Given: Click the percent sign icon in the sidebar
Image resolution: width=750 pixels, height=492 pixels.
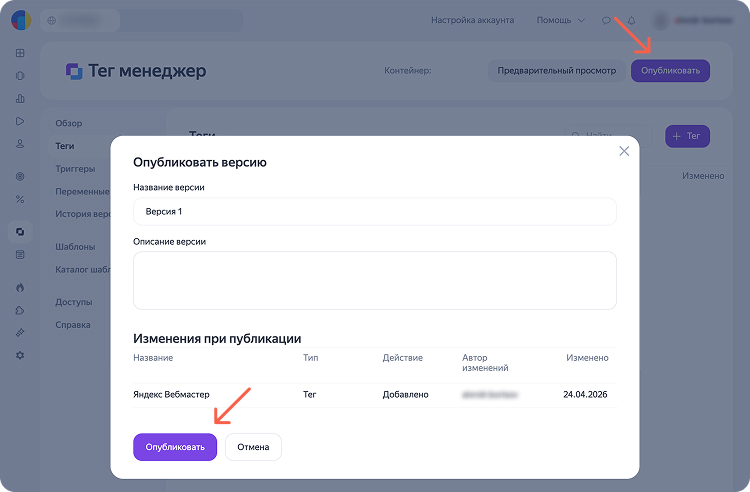Looking at the screenshot, I should point(20,199).
